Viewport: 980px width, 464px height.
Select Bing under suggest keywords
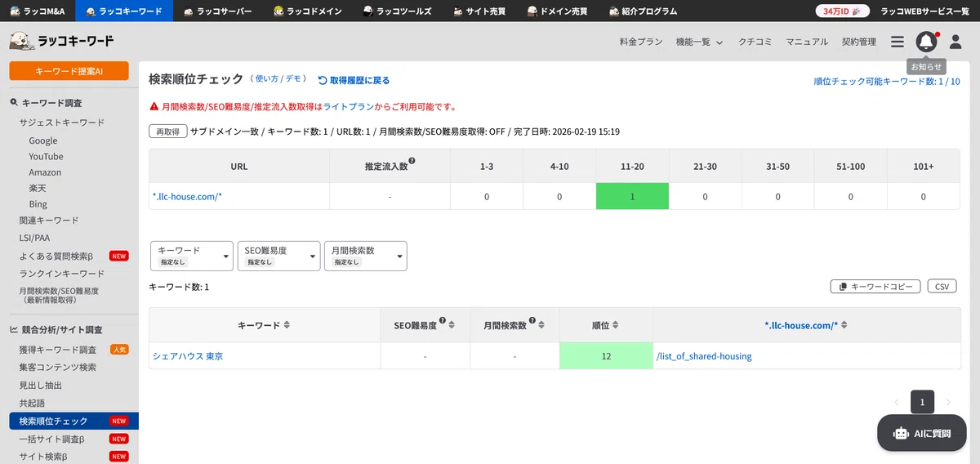pyautogui.click(x=38, y=204)
